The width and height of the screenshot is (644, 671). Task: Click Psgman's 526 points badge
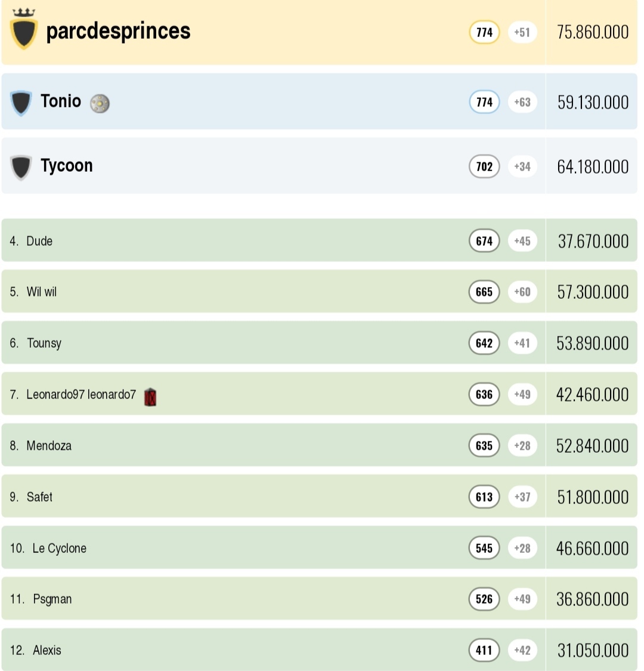pos(484,599)
